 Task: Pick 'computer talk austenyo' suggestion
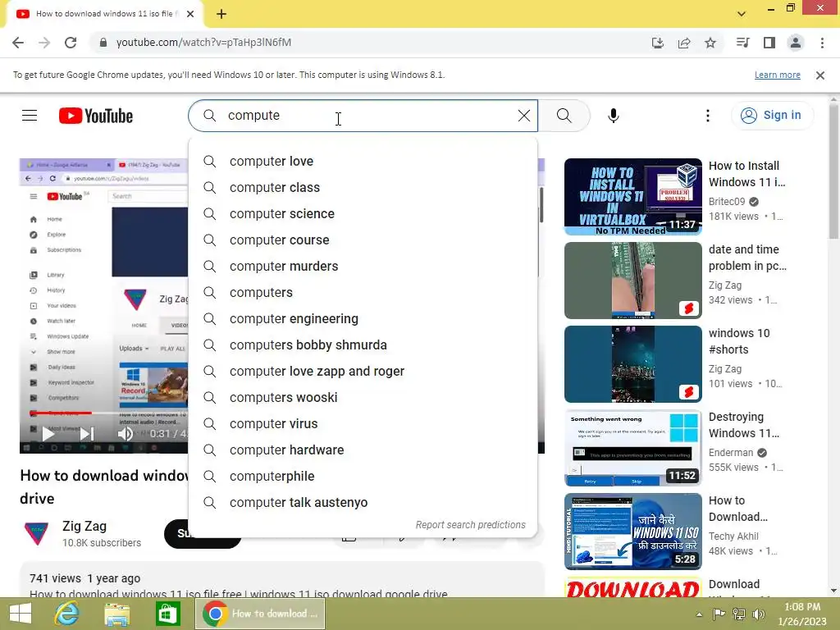363,503
